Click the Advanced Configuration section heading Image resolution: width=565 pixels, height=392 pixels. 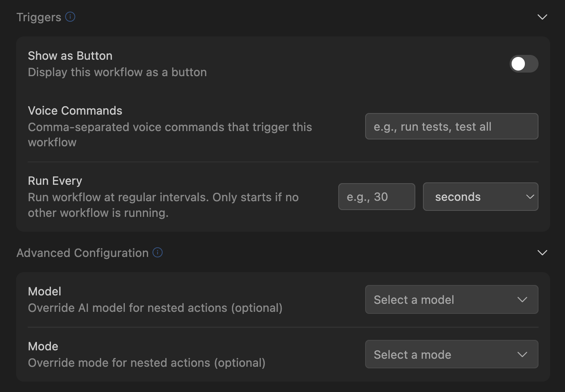click(x=83, y=253)
